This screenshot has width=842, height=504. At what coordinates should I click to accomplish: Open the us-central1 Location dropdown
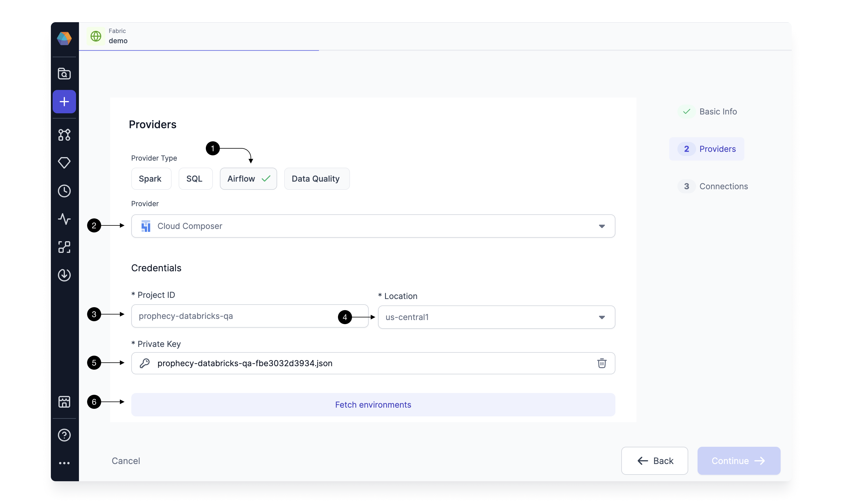click(x=496, y=317)
